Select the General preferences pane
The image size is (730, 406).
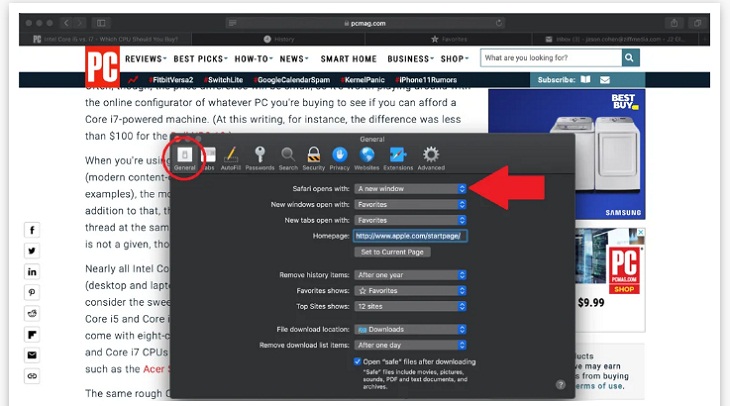tap(185, 158)
